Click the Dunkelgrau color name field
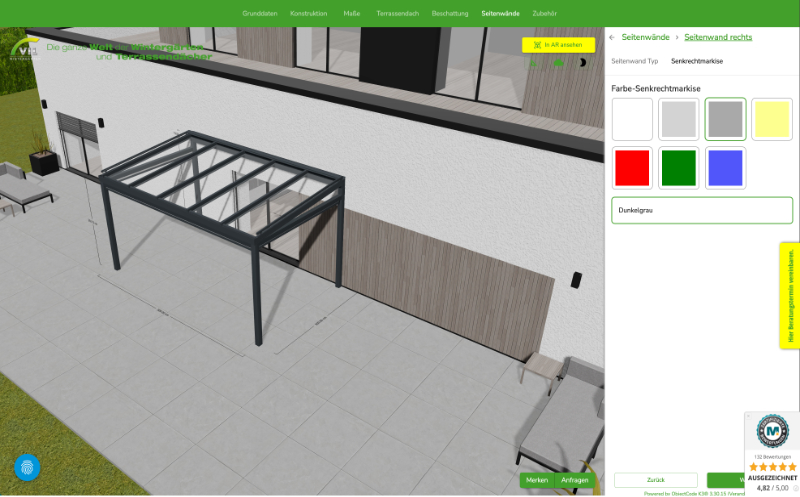Screen dimensions: 800x497 tap(702, 211)
